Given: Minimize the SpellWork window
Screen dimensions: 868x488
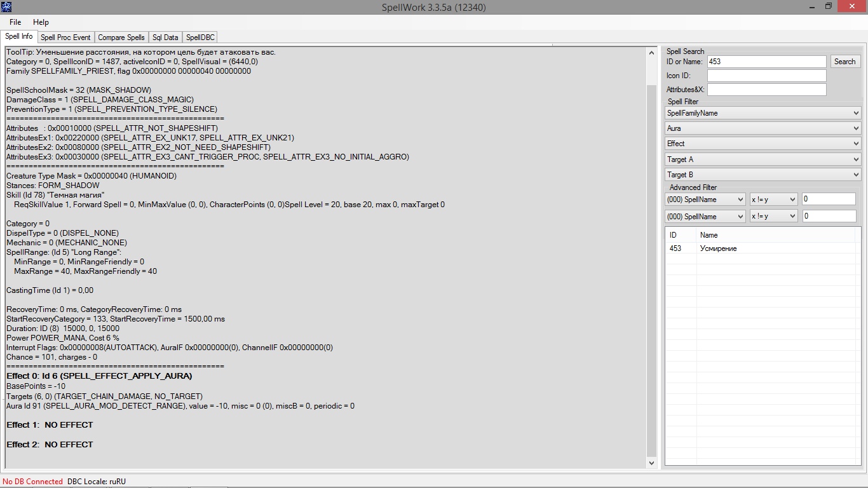Looking at the screenshot, I should click(x=812, y=6).
